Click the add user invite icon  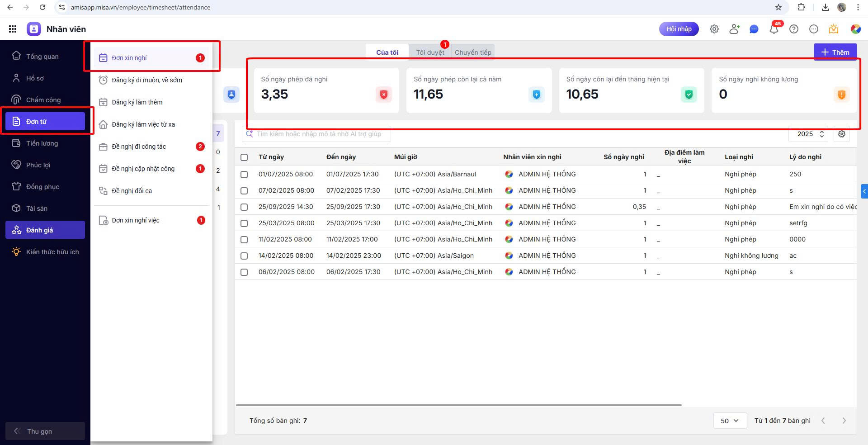pyautogui.click(x=734, y=29)
